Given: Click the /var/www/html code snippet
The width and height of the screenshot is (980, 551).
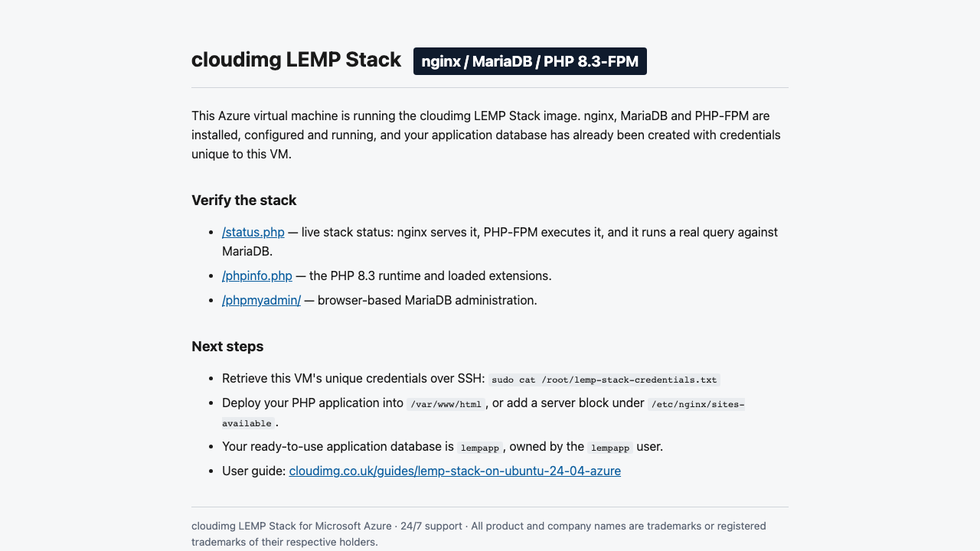Looking at the screenshot, I should pyautogui.click(x=446, y=404).
